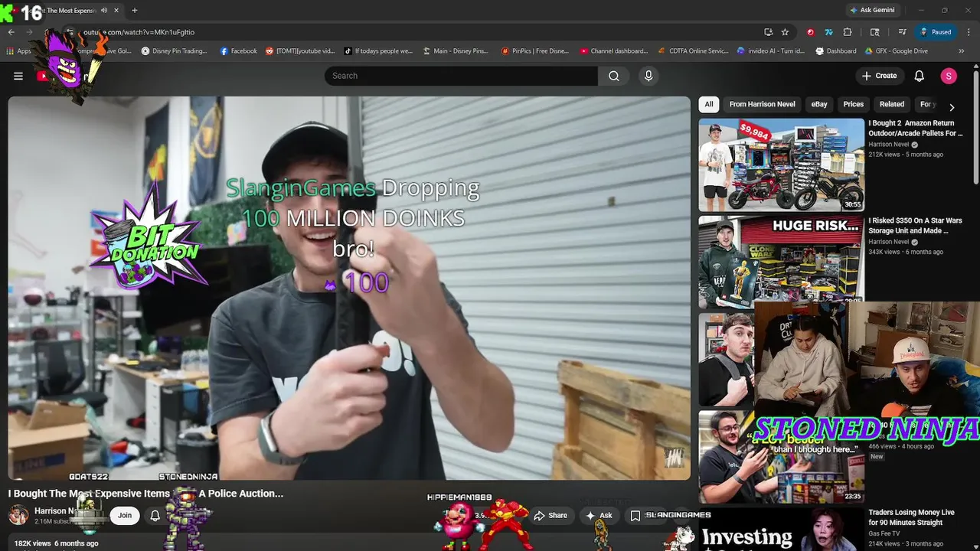The height and width of the screenshot is (551, 980).
Task: Open the account avatar menu labeled S
Action: tap(949, 76)
